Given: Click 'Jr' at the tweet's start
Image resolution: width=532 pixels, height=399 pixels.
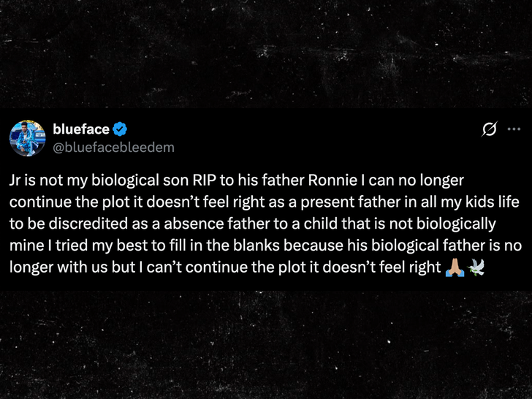Looking at the screenshot, I should pyautogui.click(x=17, y=180).
